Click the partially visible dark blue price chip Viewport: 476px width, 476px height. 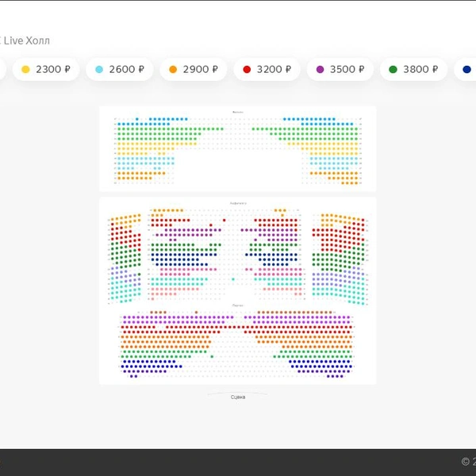[466, 70]
